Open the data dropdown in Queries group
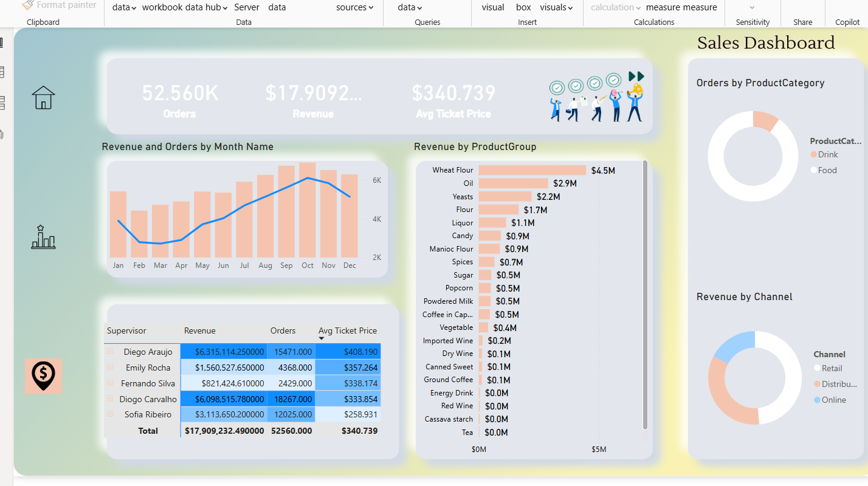Image resolution: width=868 pixels, height=486 pixels. (x=410, y=7)
